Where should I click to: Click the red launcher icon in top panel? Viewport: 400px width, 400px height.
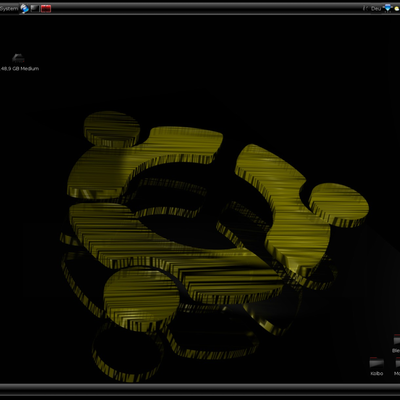pyautogui.click(x=46, y=9)
